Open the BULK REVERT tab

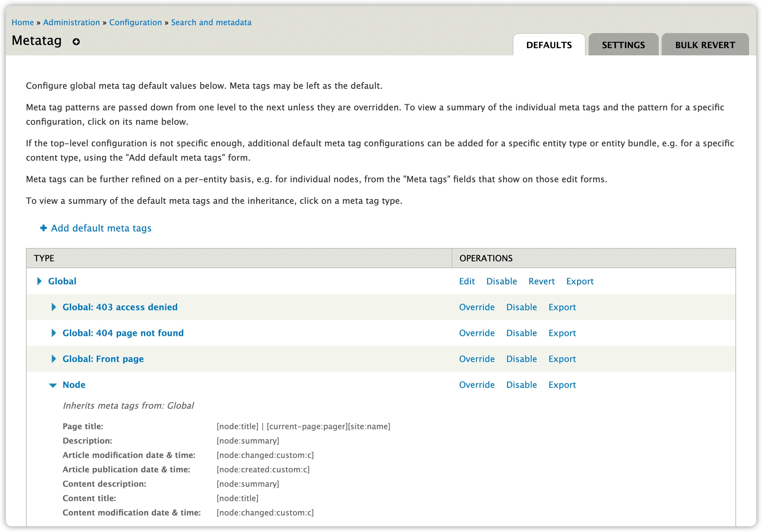click(x=704, y=45)
